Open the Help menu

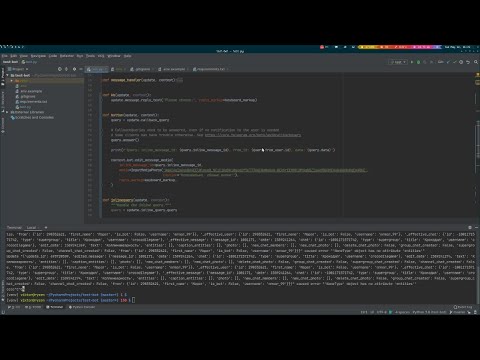point(127,56)
